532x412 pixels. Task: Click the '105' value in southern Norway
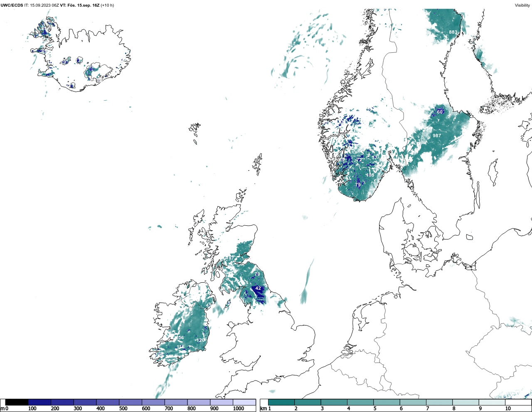(370, 175)
